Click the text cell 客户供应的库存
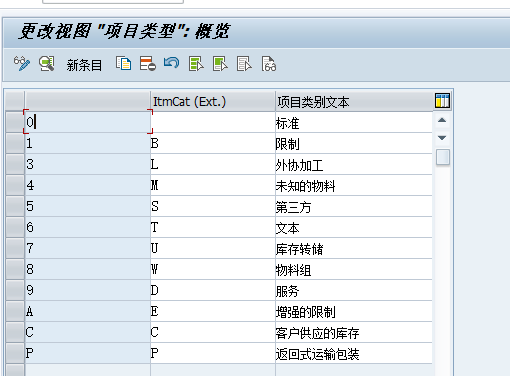 pos(354,332)
